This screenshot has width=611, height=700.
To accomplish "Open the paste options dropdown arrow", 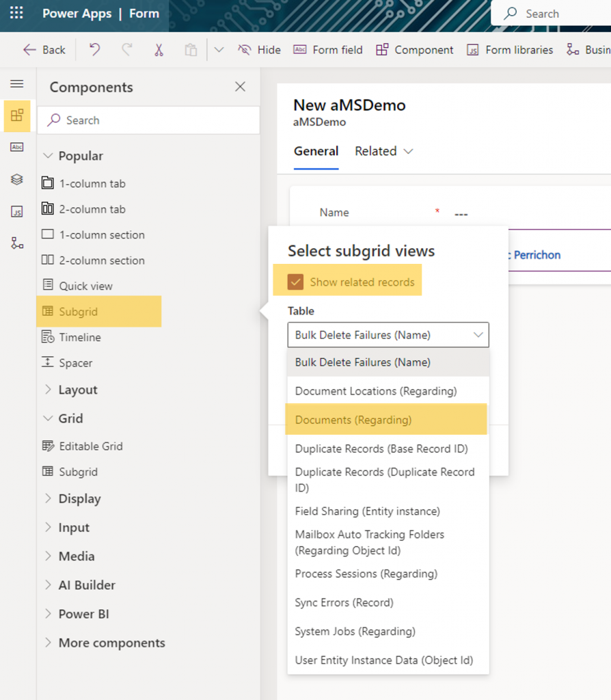I will (x=219, y=49).
